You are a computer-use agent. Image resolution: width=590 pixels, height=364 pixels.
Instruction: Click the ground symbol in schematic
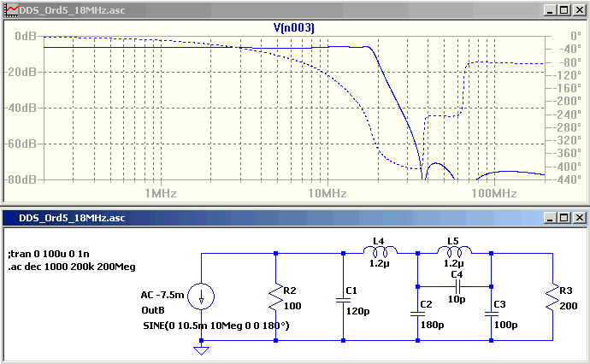tap(201, 350)
